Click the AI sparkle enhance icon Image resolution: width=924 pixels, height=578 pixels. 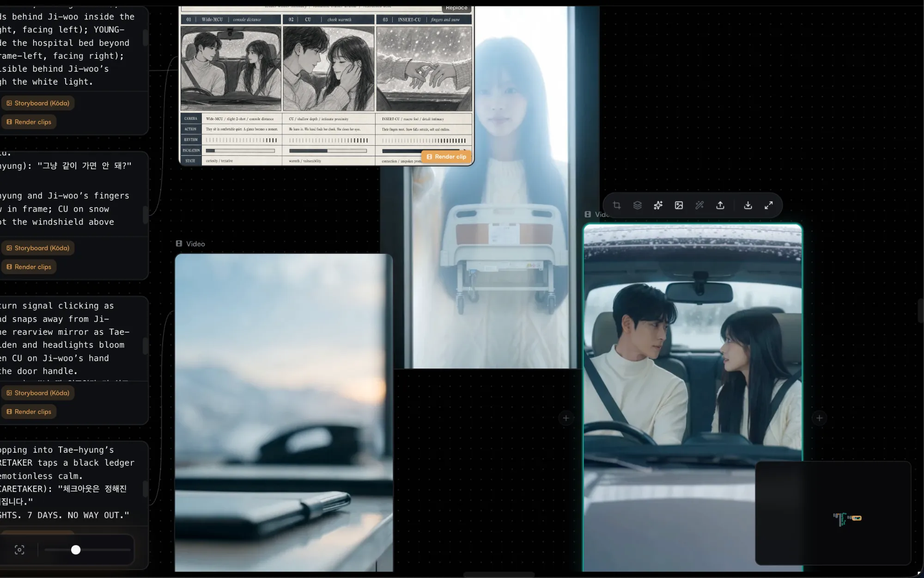(658, 205)
